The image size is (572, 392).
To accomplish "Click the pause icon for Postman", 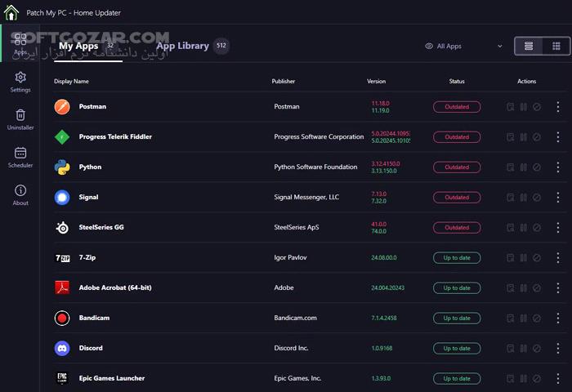I will click(x=523, y=107).
